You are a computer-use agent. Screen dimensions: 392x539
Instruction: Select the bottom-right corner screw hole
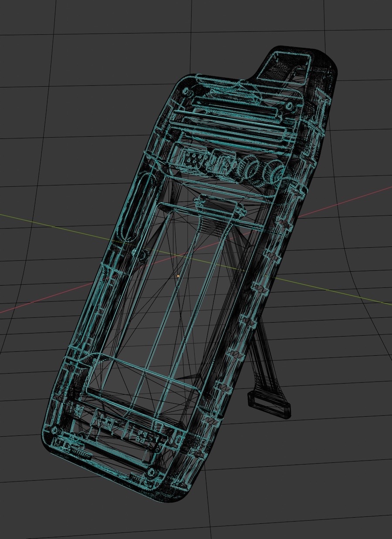(151, 472)
